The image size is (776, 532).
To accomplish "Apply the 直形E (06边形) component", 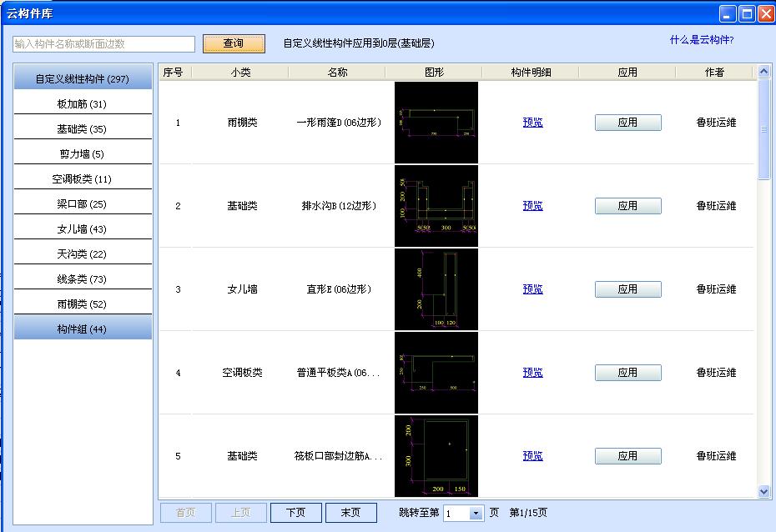I will tap(628, 289).
